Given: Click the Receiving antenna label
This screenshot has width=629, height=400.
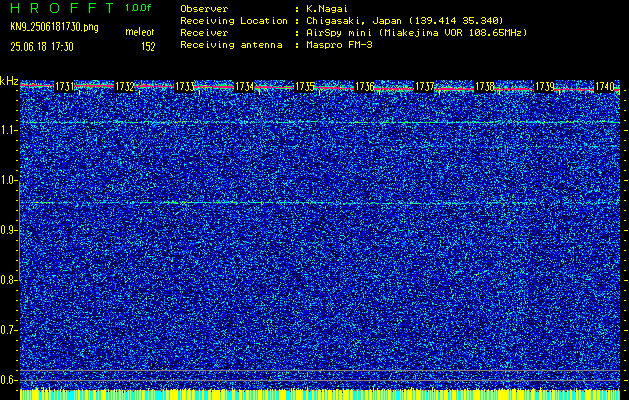Looking at the screenshot, I should tap(231, 45).
